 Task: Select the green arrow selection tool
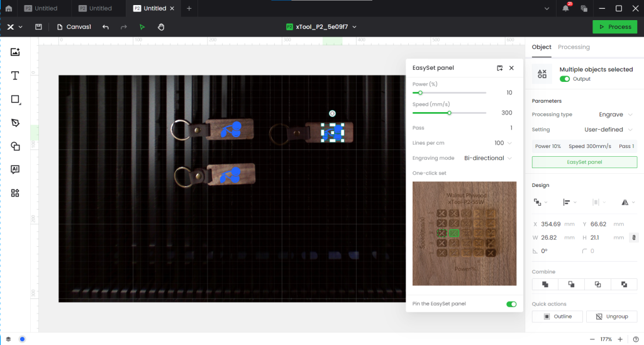point(142,26)
